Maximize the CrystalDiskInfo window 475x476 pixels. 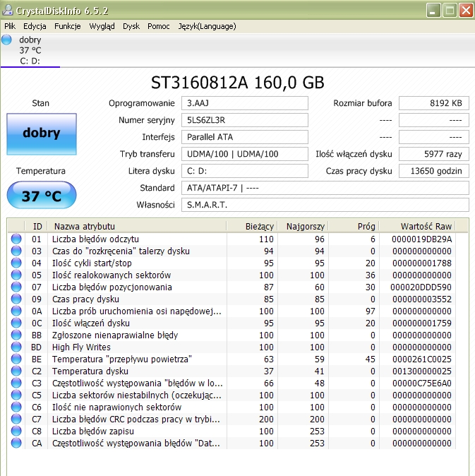click(450, 11)
